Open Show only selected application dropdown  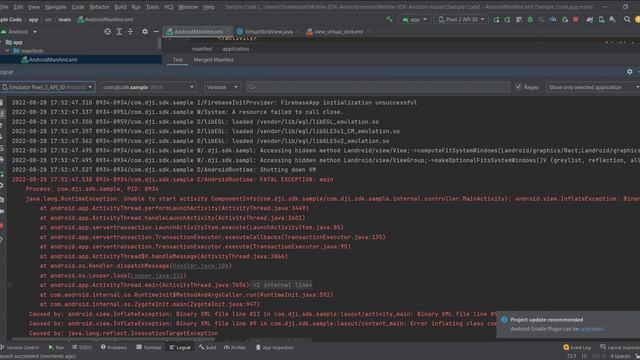[x=593, y=87]
